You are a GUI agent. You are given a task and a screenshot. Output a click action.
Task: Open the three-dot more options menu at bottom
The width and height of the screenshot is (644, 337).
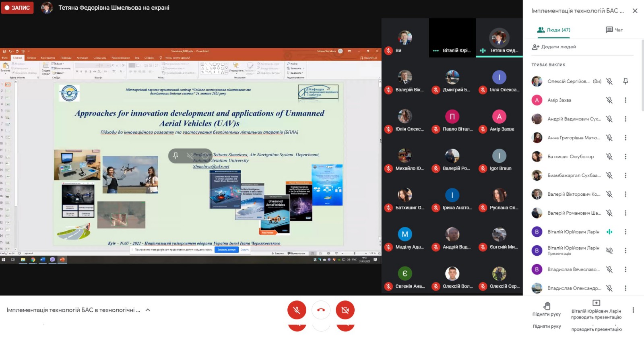click(633, 310)
